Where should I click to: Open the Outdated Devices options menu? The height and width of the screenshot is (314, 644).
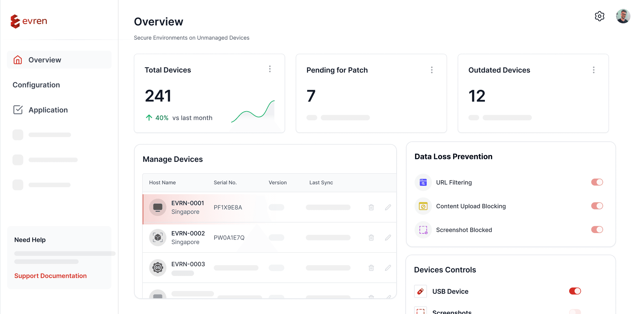click(x=594, y=70)
